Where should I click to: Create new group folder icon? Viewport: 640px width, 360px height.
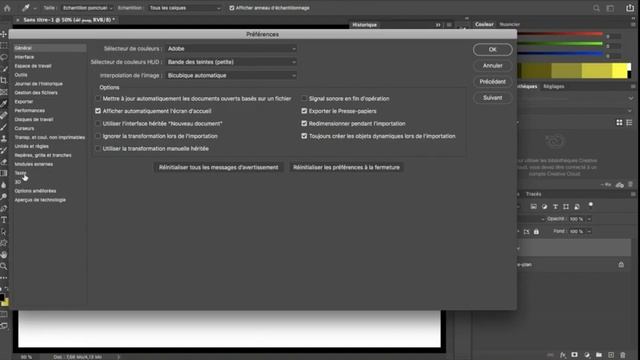point(599,355)
